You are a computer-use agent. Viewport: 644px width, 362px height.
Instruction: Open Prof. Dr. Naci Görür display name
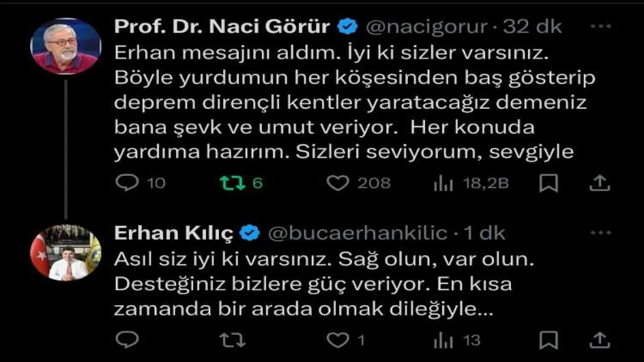[x=222, y=26]
